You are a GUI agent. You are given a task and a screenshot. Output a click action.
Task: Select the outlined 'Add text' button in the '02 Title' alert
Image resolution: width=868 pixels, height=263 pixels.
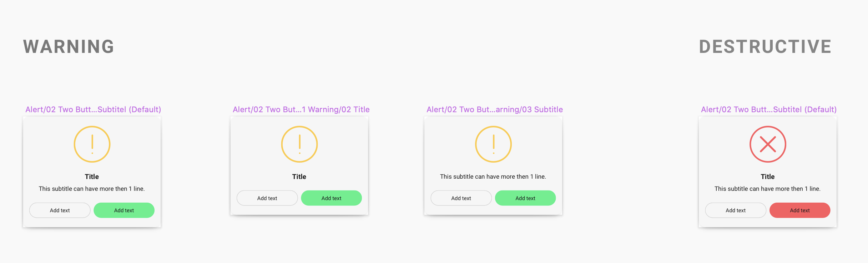click(267, 198)
